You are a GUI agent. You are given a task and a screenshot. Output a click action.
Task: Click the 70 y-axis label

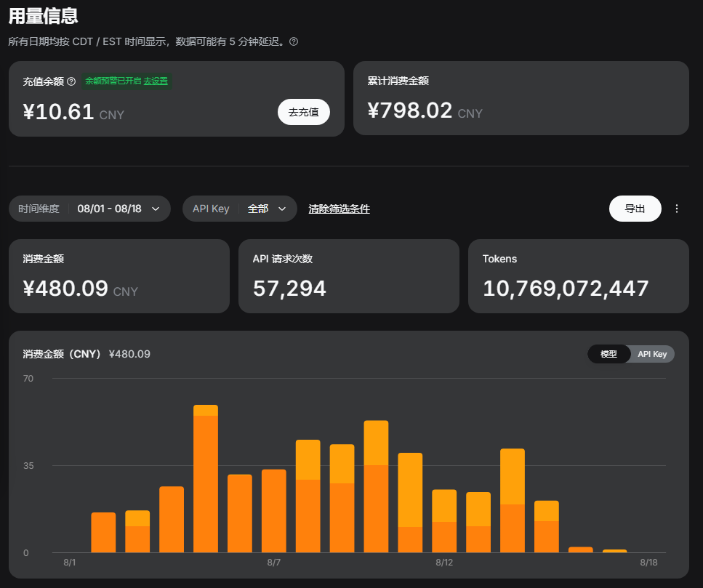tap(28, 379)
